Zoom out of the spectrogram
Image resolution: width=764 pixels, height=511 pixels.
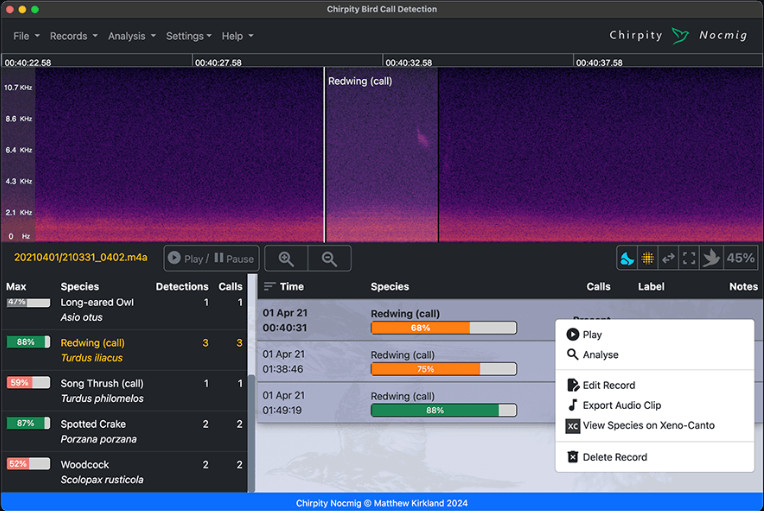click(x=329, y=259)
